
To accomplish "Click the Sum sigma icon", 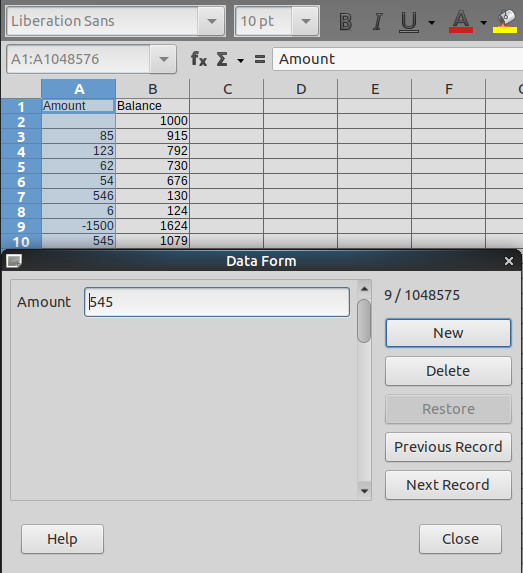I will coord(222,59).
